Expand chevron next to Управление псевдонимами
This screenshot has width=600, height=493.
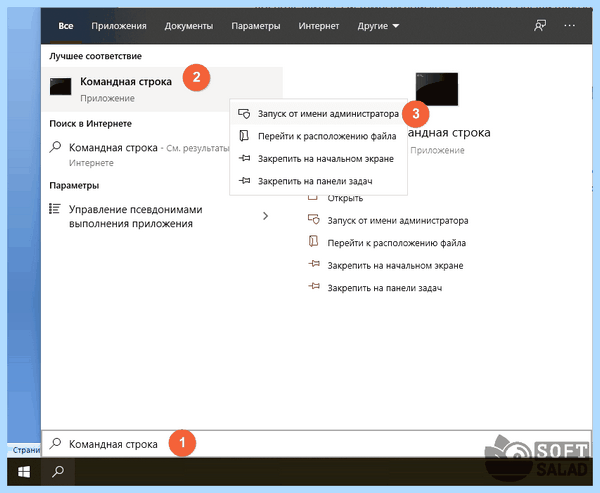(266, 216)
